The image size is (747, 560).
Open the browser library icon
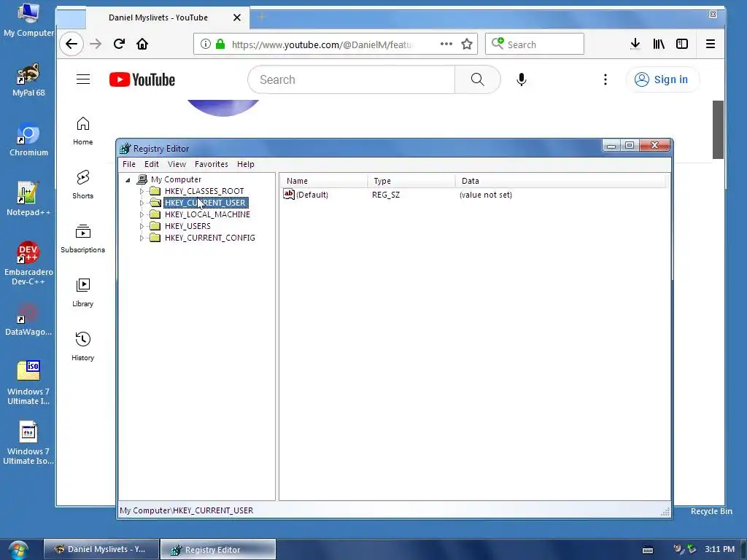click(659, 44)
